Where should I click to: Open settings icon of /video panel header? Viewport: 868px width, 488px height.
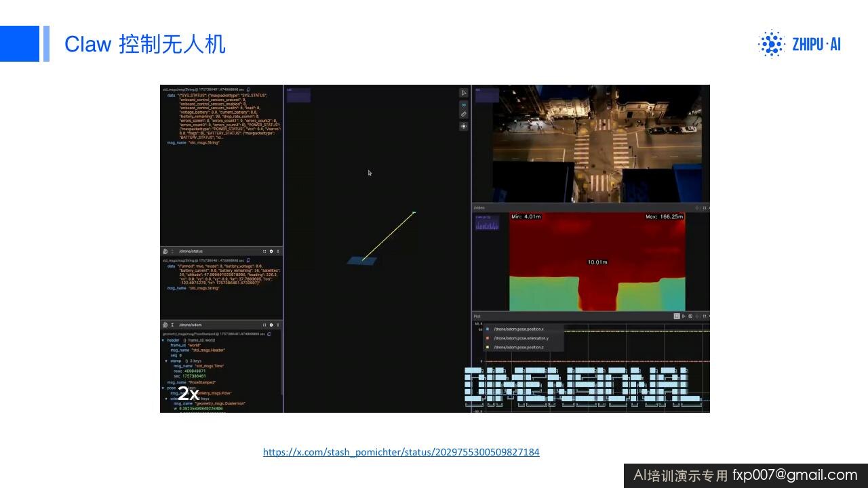click(x=697, y=207)
